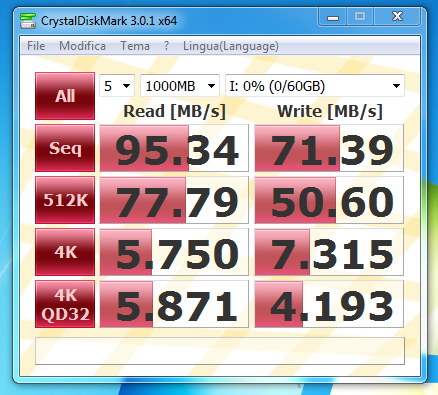Image resolution: width=438 pixels, height=395 pixels.
Task: Click the empty comment field at the bottom
Action: pyautogui.click(x=220, y=351)
